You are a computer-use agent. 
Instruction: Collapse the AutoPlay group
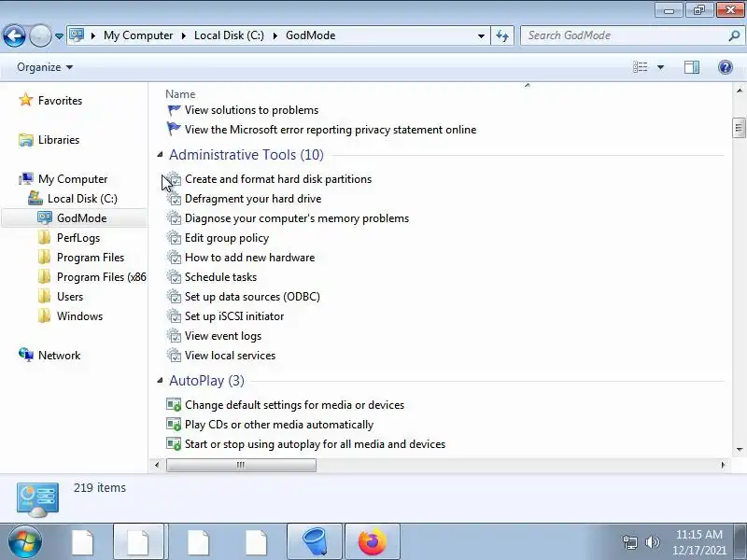160,380
